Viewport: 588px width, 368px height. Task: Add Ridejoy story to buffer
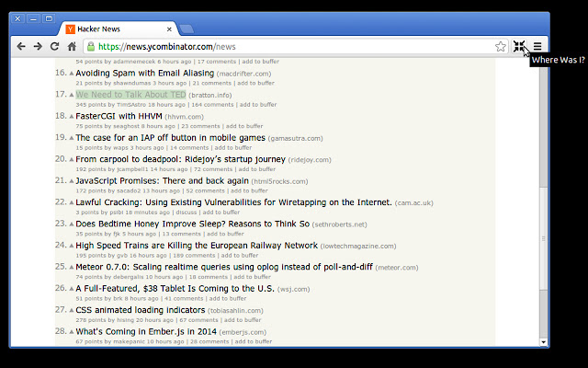[x=257, y=169]
